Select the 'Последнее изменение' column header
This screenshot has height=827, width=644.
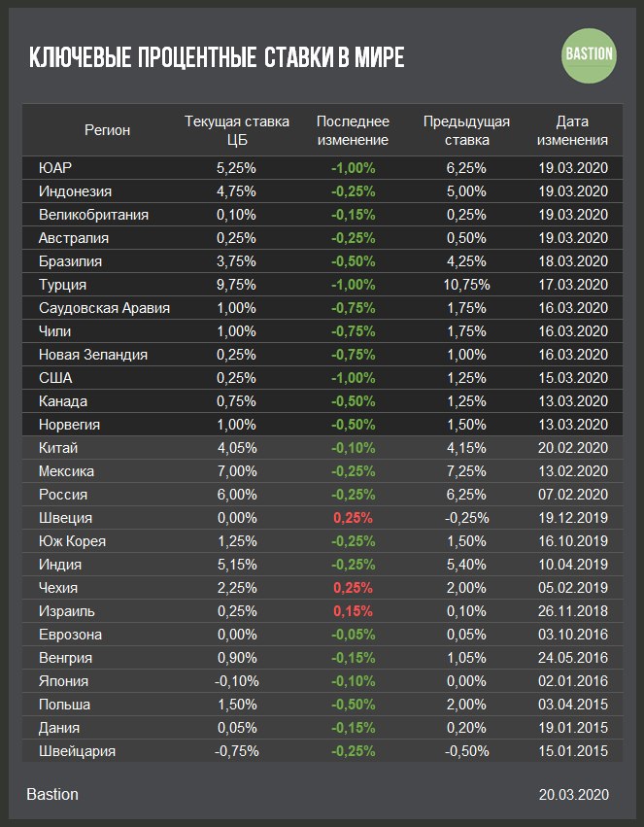pyautogui.click(x=354, y=130)
